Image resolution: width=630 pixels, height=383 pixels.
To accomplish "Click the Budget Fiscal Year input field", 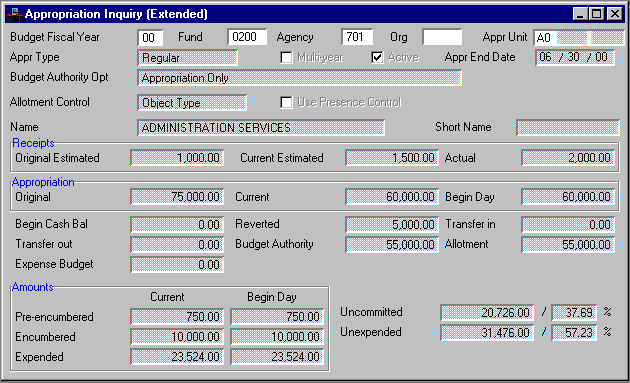I will [150, 38].
